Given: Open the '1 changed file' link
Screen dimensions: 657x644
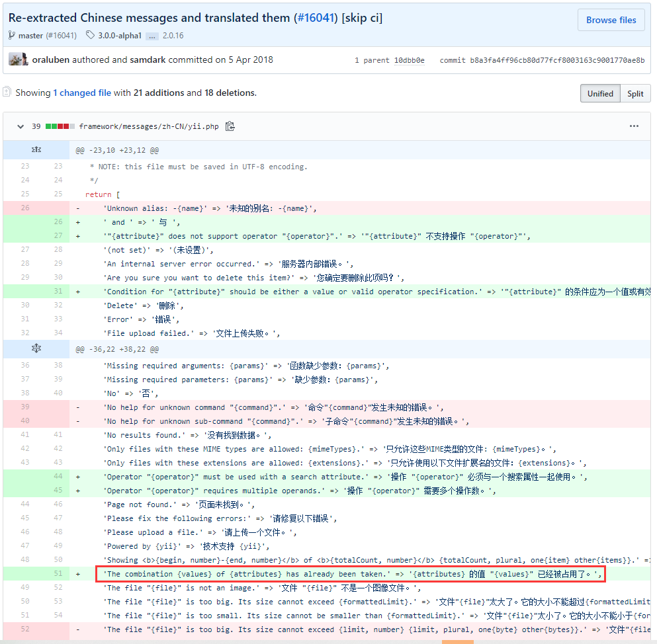Looking at the screenshot, I should tap(81, 93).
